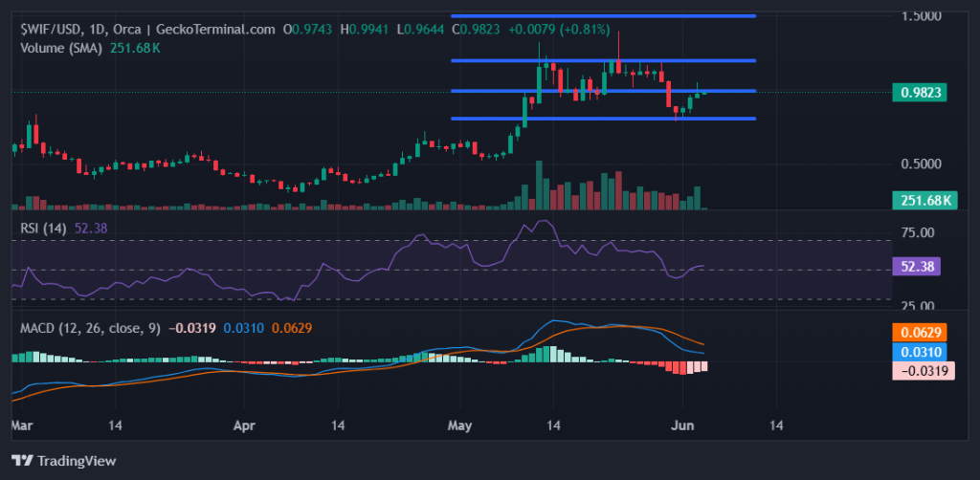Select the lowest blue support line
Image resolution: width=980 pixels, height=480 pixels.
coord(603,119)
